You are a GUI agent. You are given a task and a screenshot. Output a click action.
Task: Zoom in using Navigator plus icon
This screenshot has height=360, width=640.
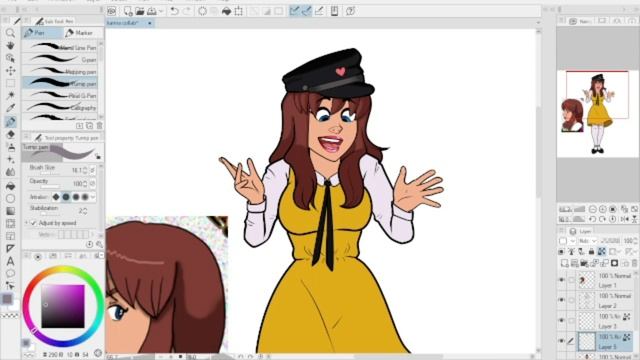pyautogui.click(x=602, y=209)
